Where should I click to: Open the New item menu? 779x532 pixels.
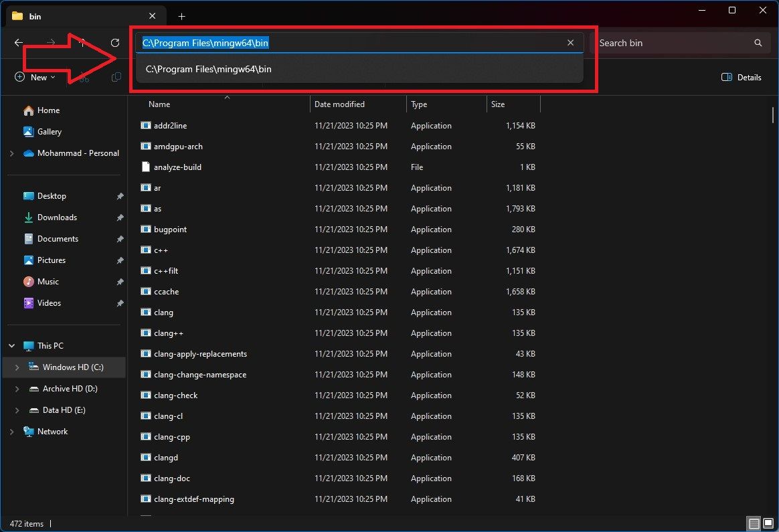(x=35, y=77)
